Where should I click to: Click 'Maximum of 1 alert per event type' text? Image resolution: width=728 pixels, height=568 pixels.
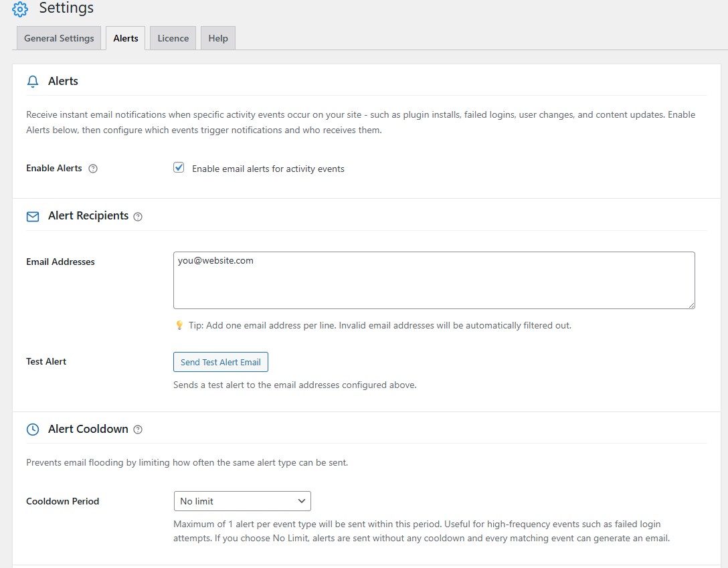coord(422,531)
